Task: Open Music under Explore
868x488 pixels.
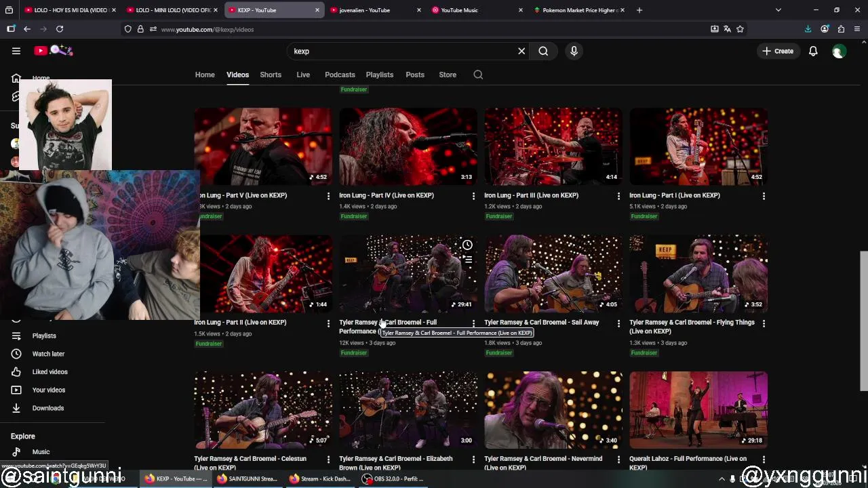Action: (41, 452)
